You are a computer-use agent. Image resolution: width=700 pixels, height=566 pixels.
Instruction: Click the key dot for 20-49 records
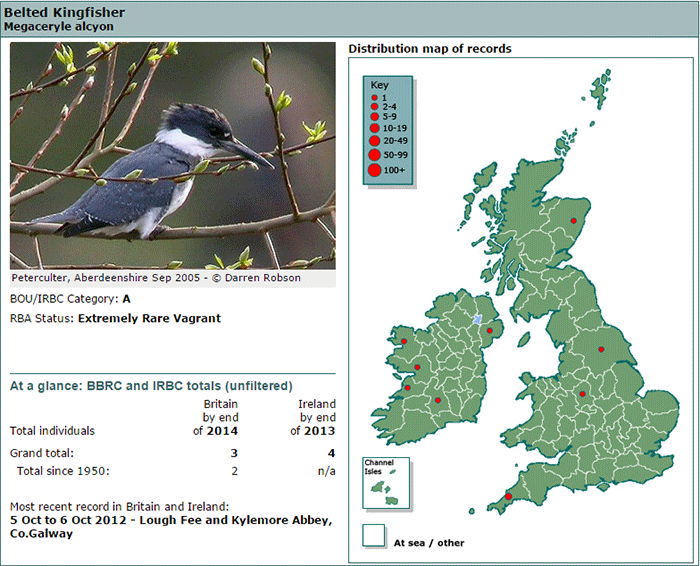pos(375,141)
